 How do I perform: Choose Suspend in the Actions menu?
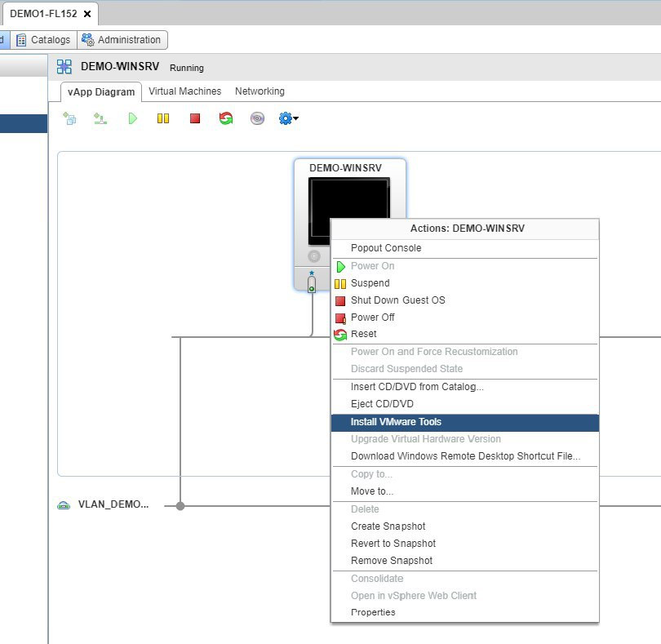coord(465,283)
